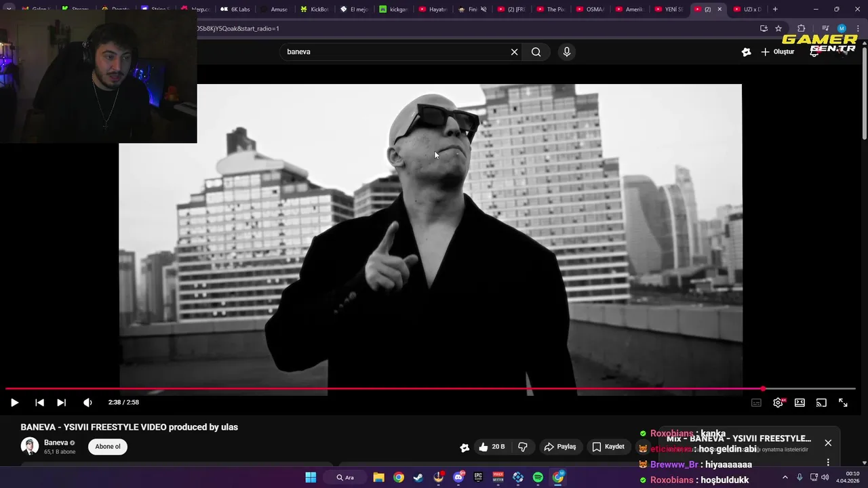
Task: Like the video, 20 B likes
Action: [492, 447]
